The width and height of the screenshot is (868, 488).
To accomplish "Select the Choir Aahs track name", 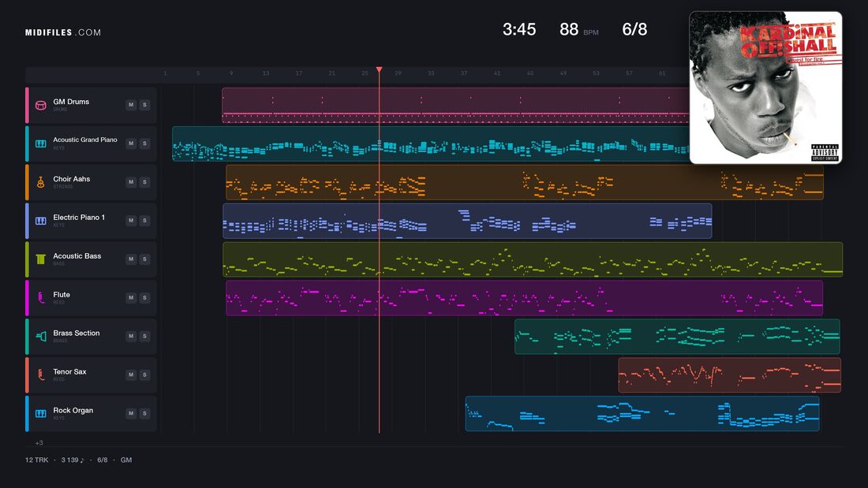I will 71,179.
